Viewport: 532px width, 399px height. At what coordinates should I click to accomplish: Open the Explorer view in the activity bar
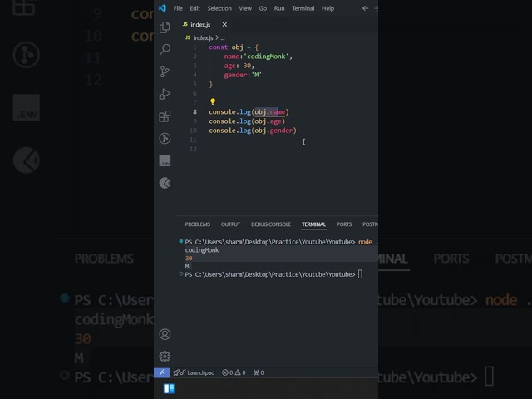[x=165, y=27]
